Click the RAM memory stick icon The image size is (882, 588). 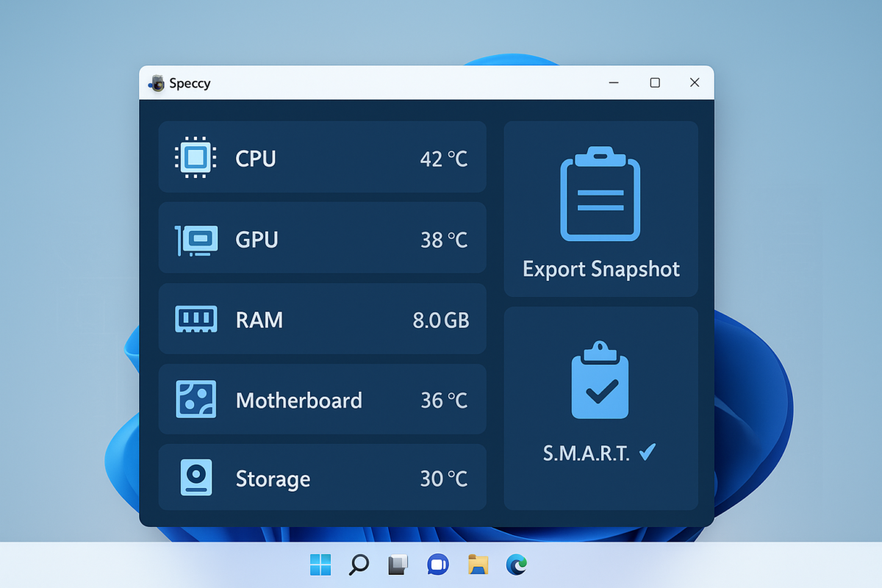click(196, 320)
